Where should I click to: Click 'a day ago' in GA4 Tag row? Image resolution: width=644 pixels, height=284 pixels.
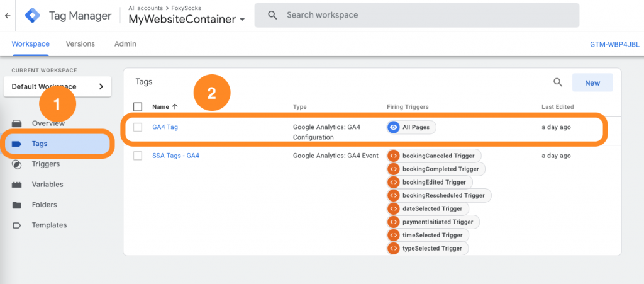point(556,127)
